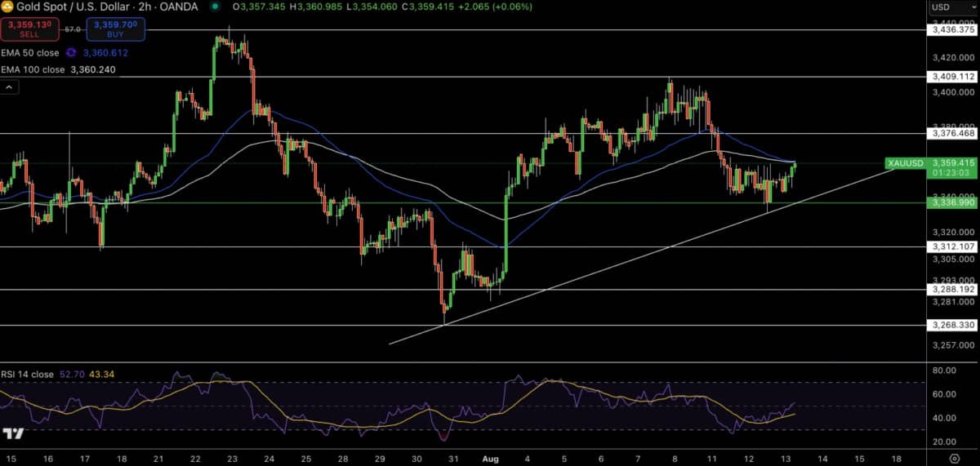Click the 3,376.468 price level label
The width and height of the screenshot is (980, 466).
(951, 133)
